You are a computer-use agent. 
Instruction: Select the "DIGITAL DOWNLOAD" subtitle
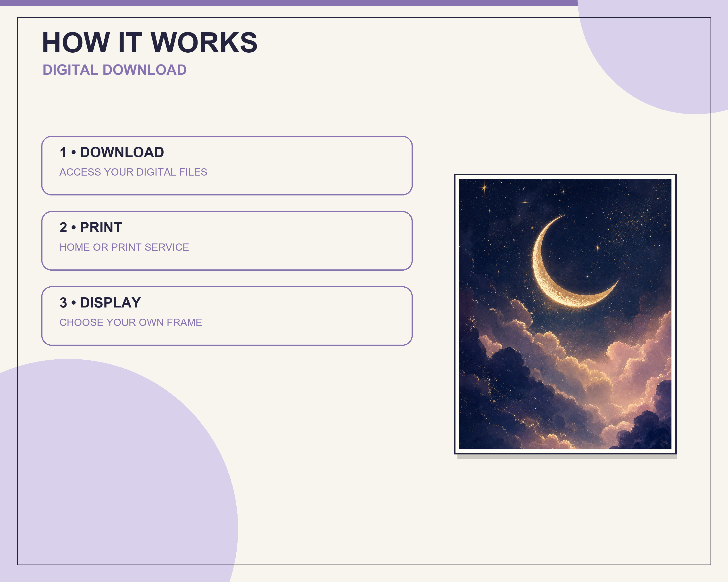(x=115, y=70)
